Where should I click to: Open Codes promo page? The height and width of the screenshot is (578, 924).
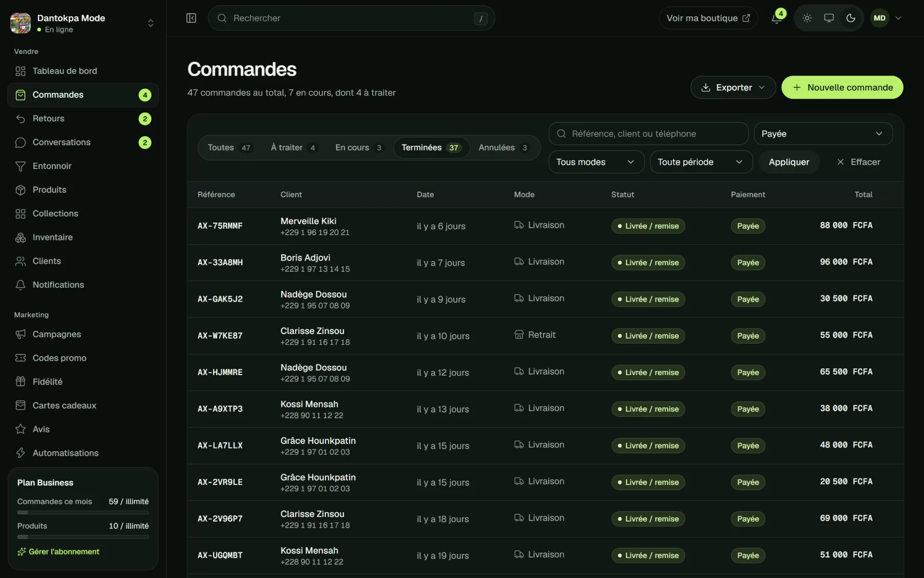click(x=83, y=358)
